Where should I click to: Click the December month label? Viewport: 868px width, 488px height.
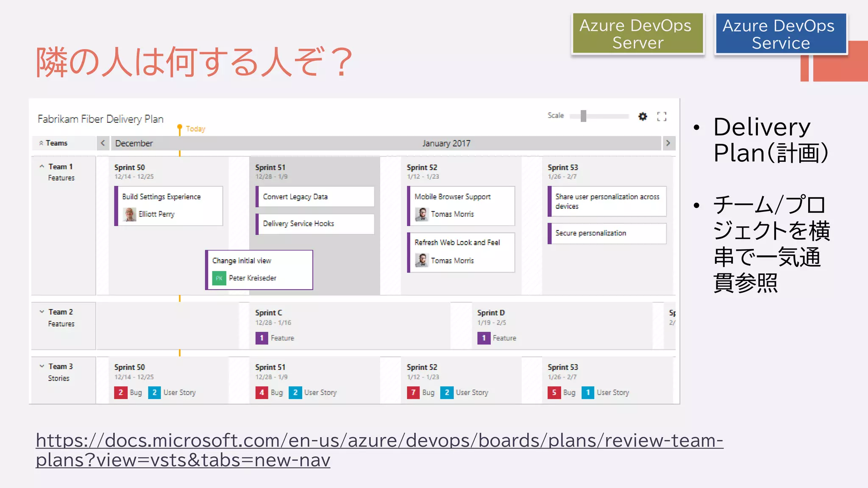click(x=134, y=144)
